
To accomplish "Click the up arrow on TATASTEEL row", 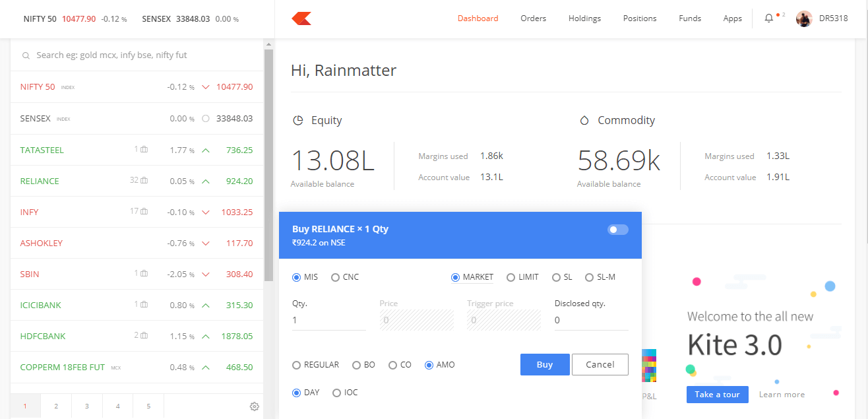I will point(206,150).
